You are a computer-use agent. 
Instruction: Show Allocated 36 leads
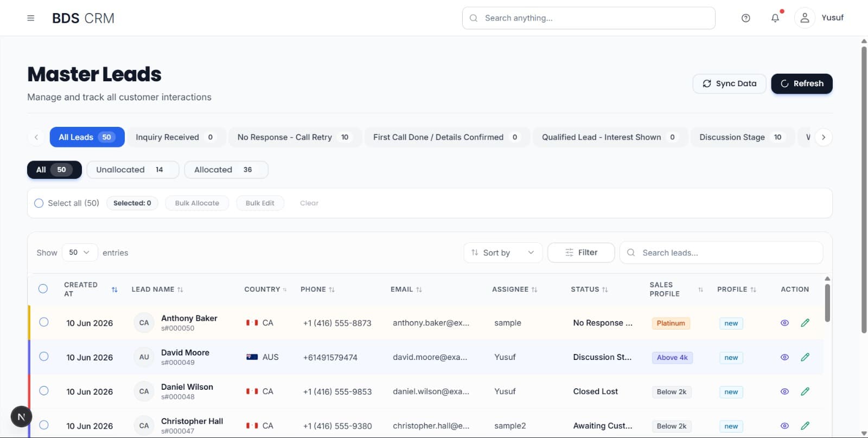pos(226,170)
